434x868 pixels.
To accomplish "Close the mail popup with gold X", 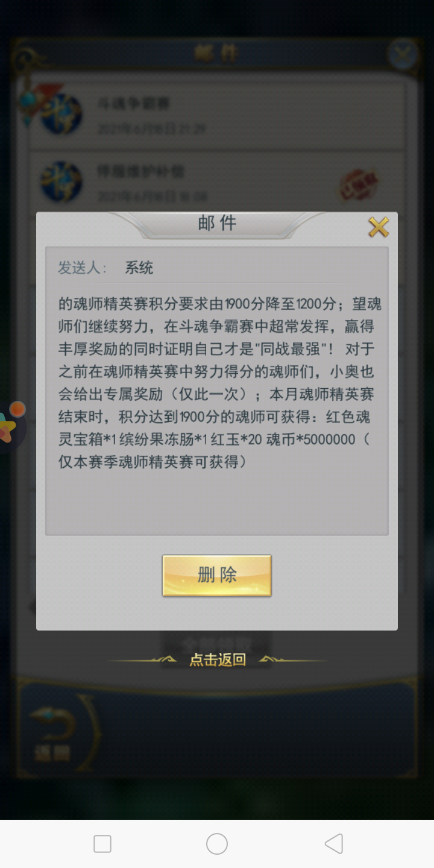I will coord(379,227).
